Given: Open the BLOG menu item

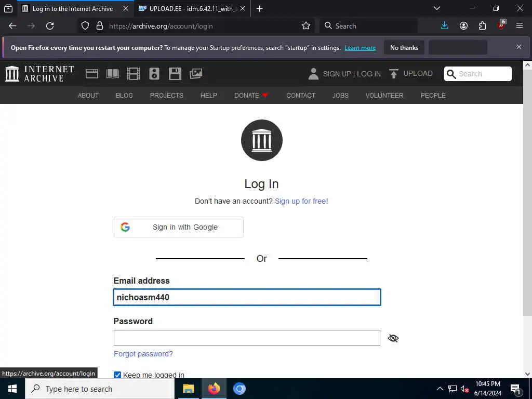Looking at the screenshot, I should (124, 96).
